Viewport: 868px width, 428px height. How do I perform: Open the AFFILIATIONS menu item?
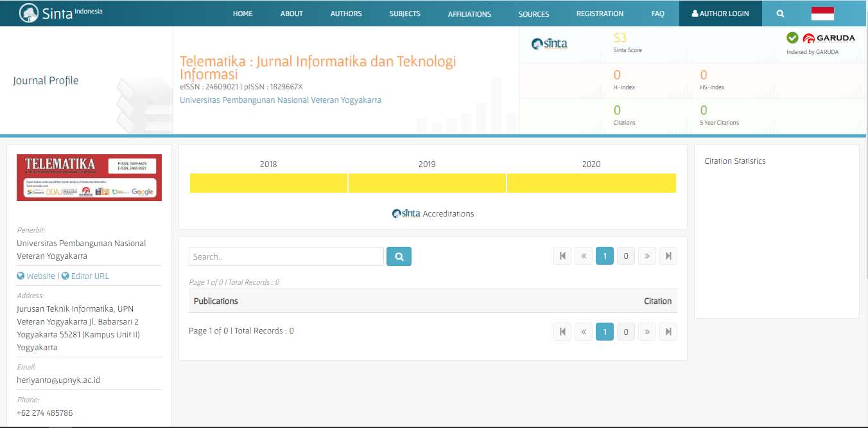pos(469,13)
